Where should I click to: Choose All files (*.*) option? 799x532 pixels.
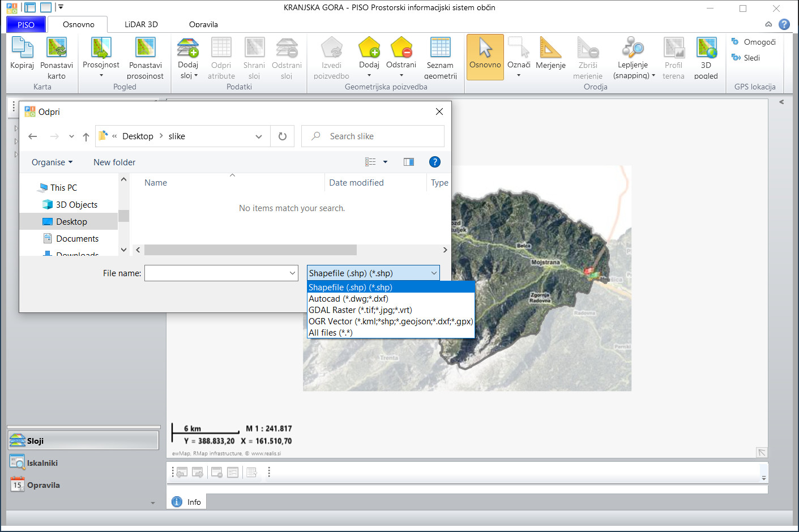pos(391,332)
